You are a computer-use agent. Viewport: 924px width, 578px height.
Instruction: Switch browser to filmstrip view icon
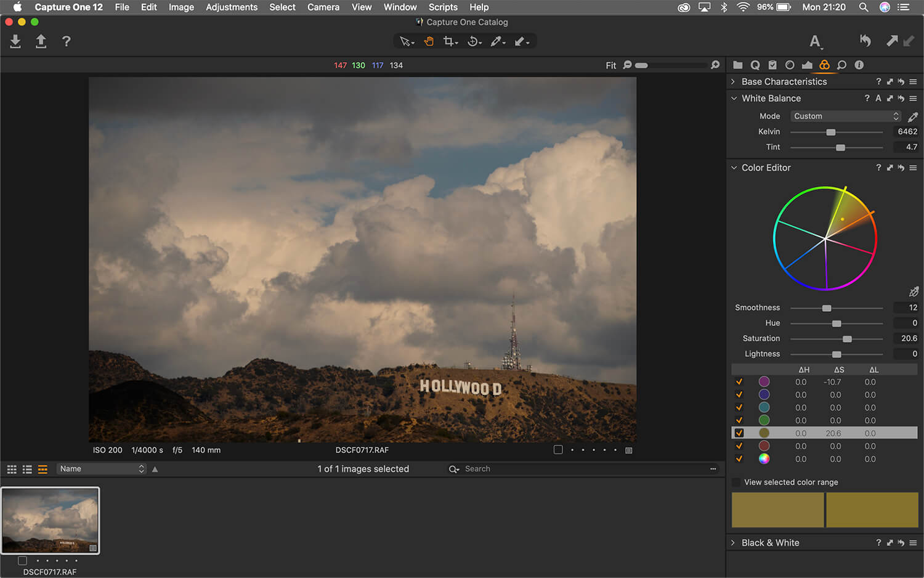[x=43, y=469]
